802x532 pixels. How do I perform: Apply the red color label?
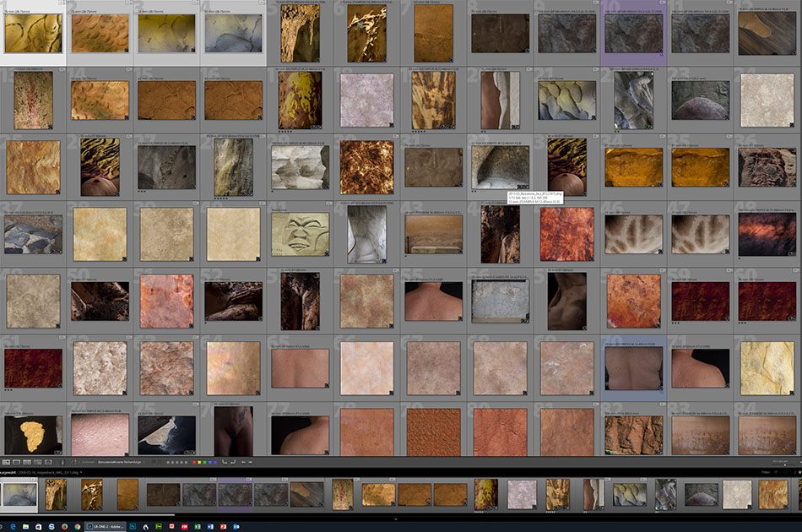[x=195, y=462]
